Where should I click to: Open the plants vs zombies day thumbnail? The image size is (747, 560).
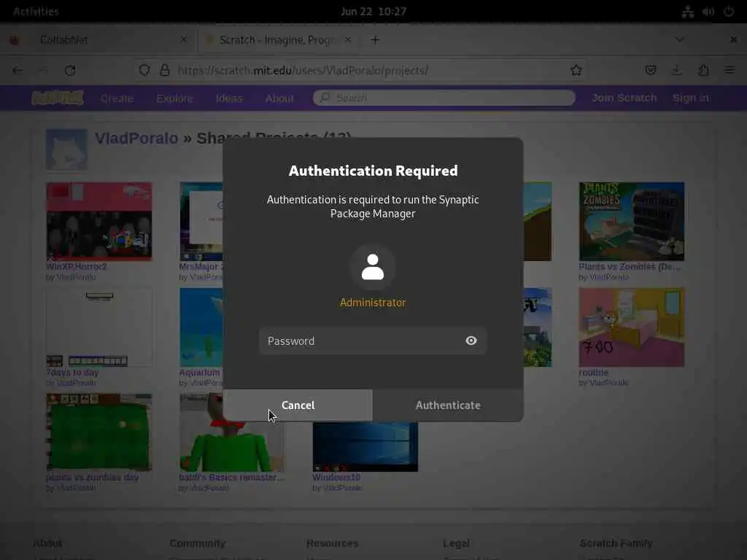(99, 432)
